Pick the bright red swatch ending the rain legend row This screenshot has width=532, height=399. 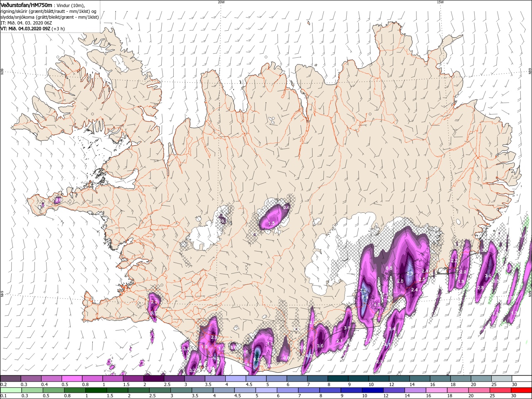click(x=522, y=390)
